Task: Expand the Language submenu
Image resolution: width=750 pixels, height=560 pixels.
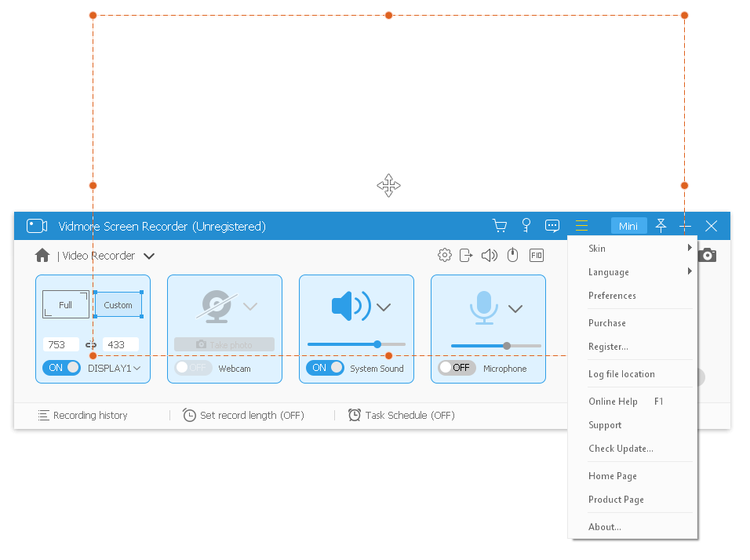Action: point(633,272)
